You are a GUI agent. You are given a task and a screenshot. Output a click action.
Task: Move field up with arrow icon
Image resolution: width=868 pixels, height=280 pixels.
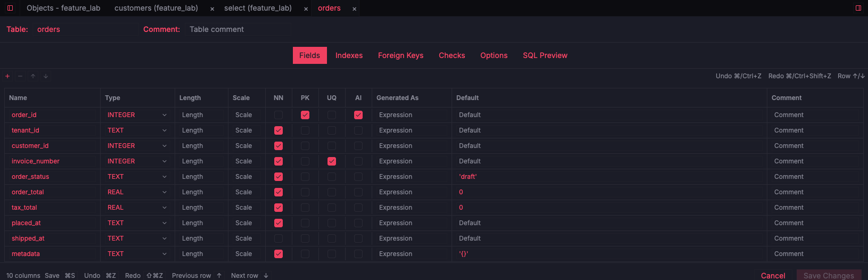33,76
